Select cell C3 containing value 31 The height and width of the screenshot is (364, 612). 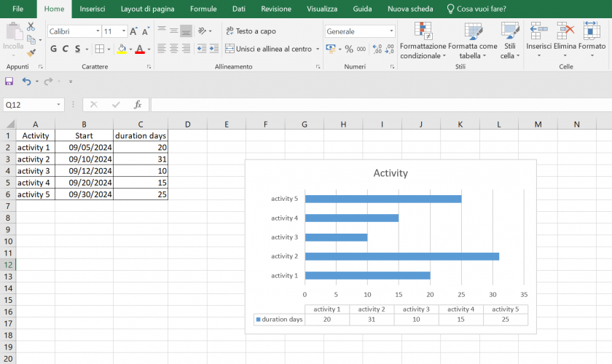[141, 159]
